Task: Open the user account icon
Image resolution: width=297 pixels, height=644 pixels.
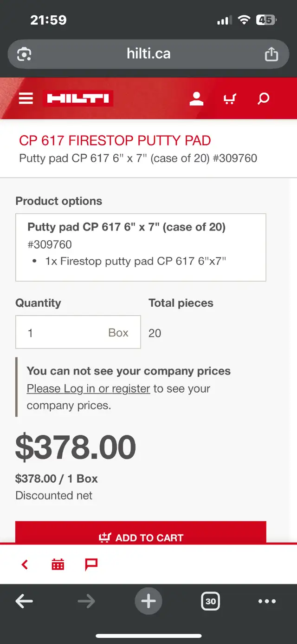Action: pos(197,99)
